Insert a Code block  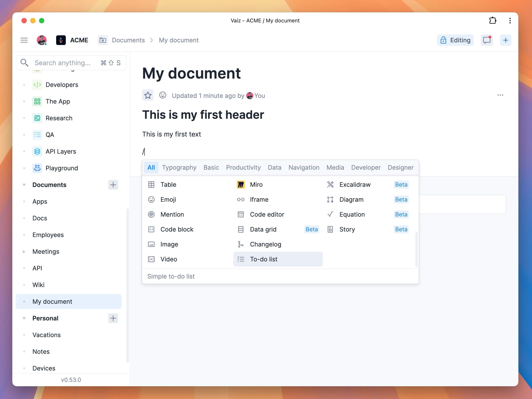(x=177, y=229)
